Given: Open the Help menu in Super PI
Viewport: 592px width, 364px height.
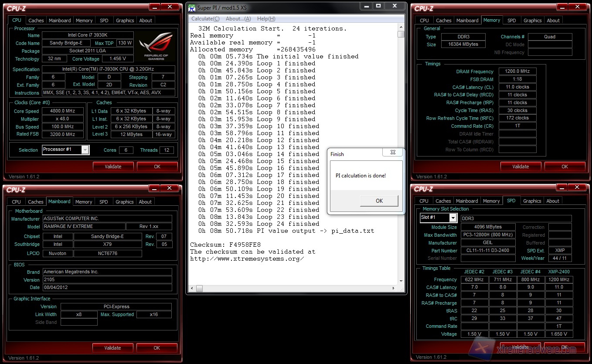Looking at the screenshot, I should pos(266,19).
